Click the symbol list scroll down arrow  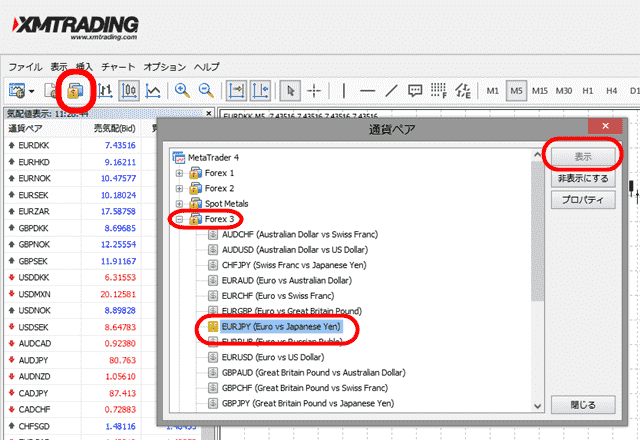point(538,406)
